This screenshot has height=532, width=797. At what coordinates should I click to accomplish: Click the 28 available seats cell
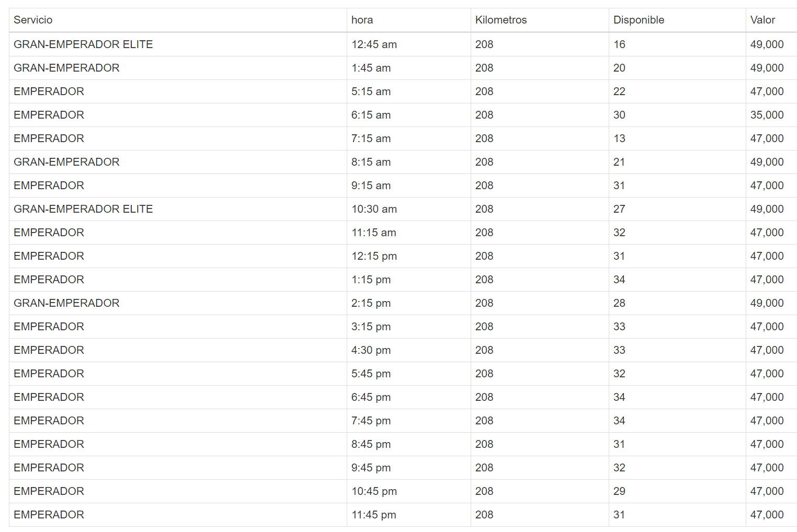click(x=619, y=303)
